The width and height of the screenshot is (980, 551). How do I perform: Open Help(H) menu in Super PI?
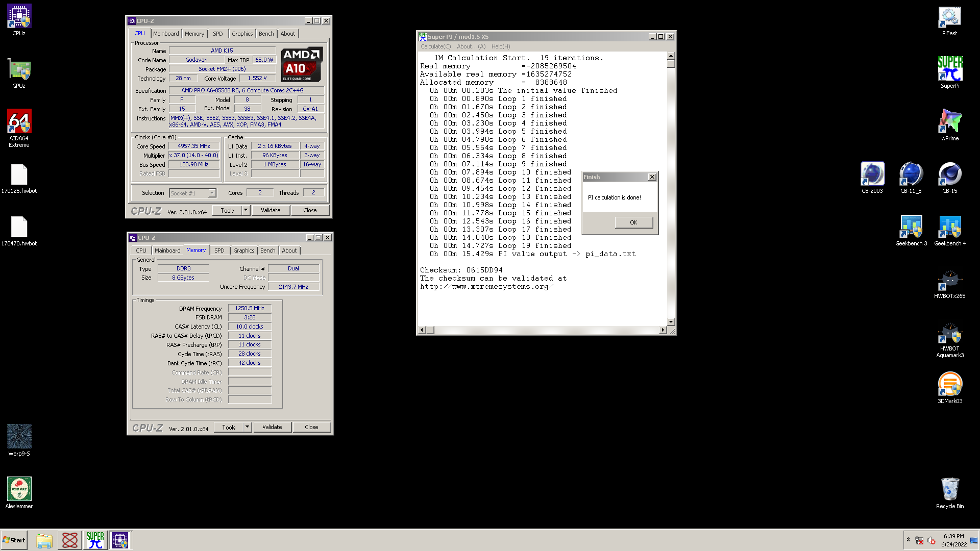tap(501, 46)
